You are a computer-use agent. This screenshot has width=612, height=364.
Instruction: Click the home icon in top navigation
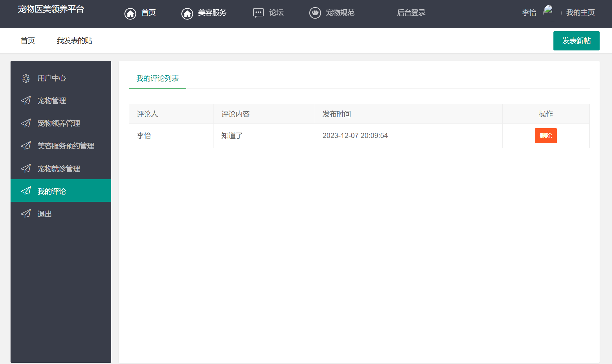[130, 13]
